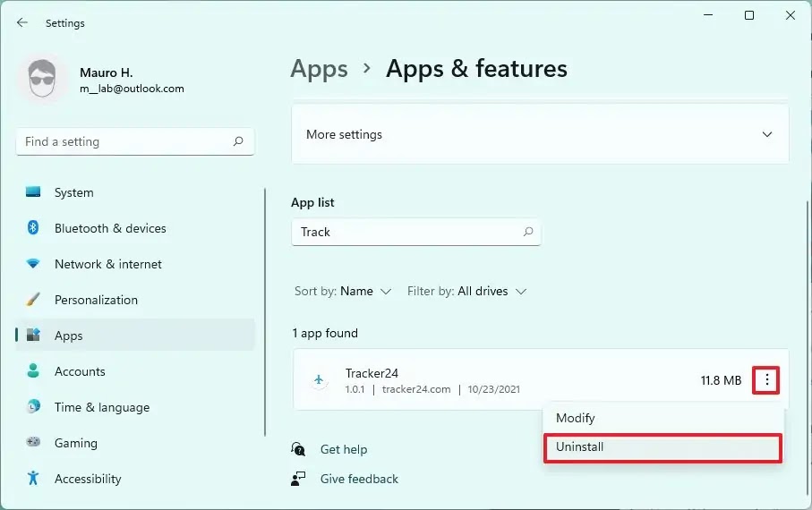This screenshot has width=812, height=510.
Task: Click the tracker24.com publisher text
Action: pos(415,389)
